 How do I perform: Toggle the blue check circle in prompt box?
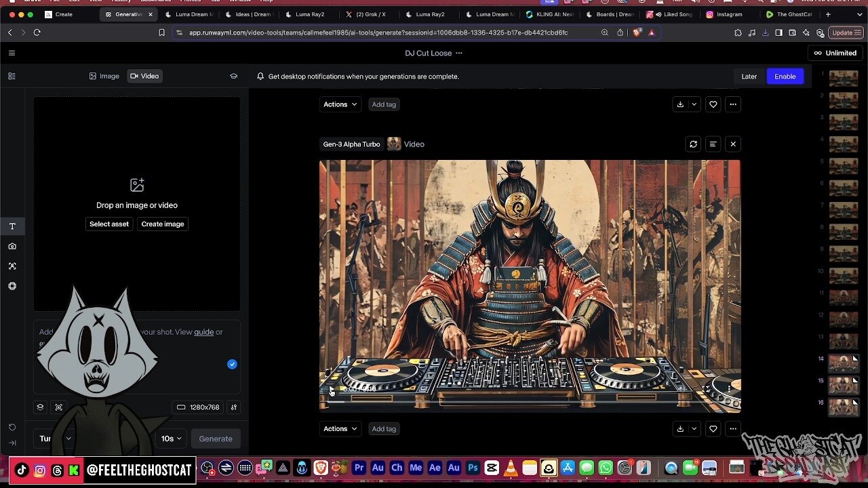tap(232, 364)
